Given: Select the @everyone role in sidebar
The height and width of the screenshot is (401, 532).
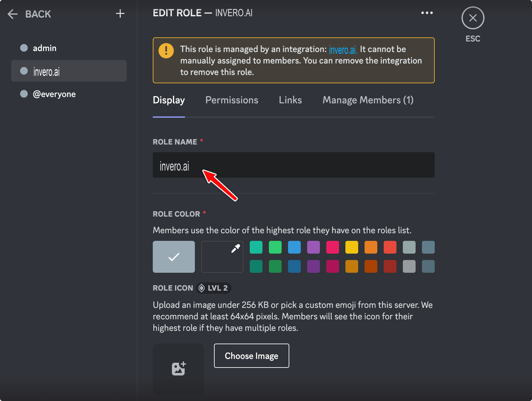Looking at the screenshot, I should [x=69, y=94].
